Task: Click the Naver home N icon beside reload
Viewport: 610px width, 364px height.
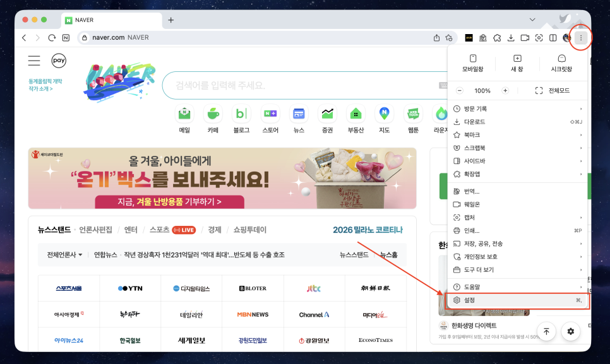Action: coord(66,38)
